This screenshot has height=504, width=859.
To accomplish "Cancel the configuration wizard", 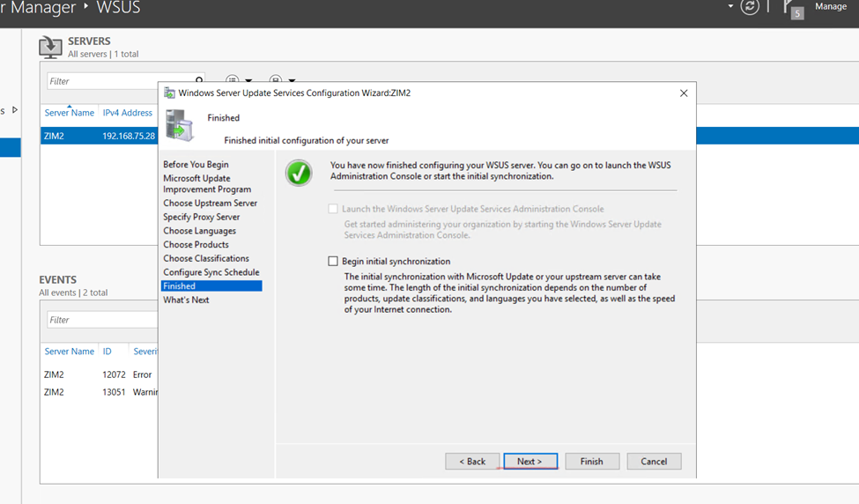I will (654, 461).
